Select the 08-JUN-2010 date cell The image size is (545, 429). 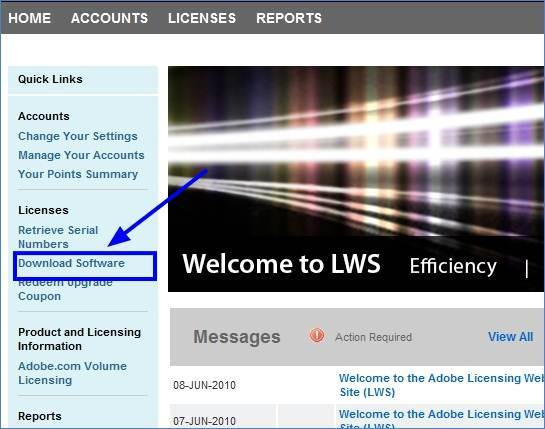(204, 385)
